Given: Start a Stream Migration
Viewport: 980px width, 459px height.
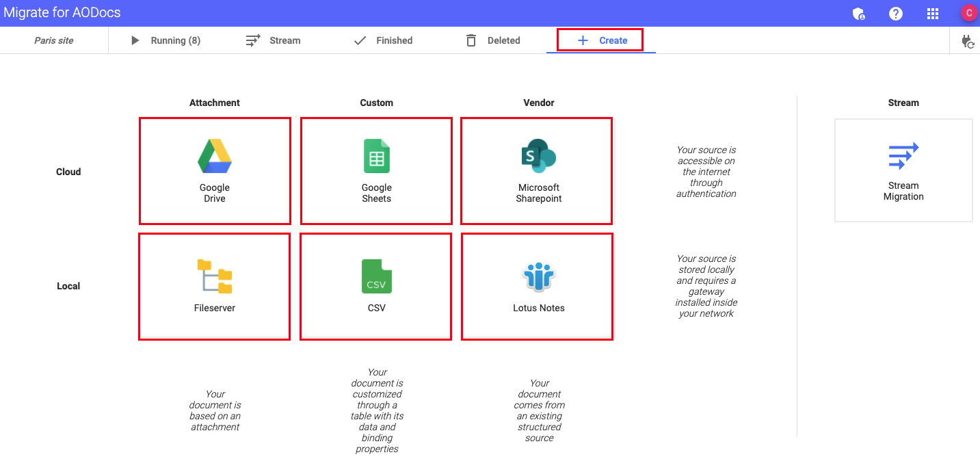Looking at the screenshot, I should point(903,170).
